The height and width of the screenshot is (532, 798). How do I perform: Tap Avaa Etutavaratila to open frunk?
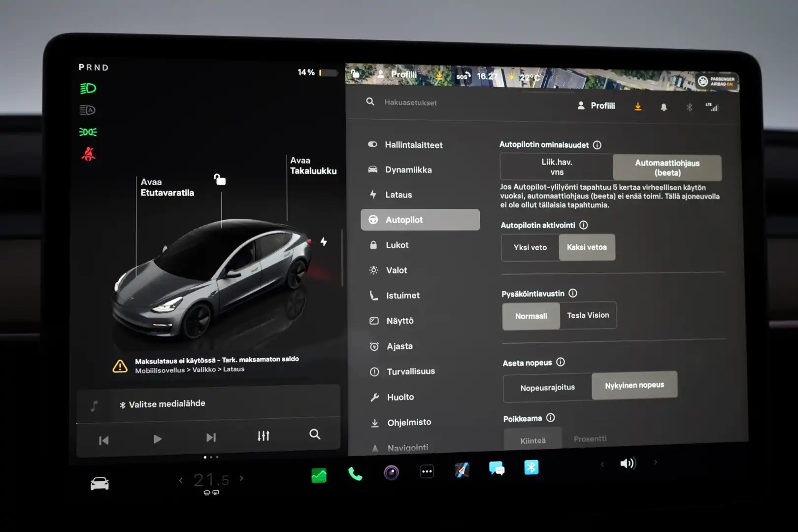point(167,187)
